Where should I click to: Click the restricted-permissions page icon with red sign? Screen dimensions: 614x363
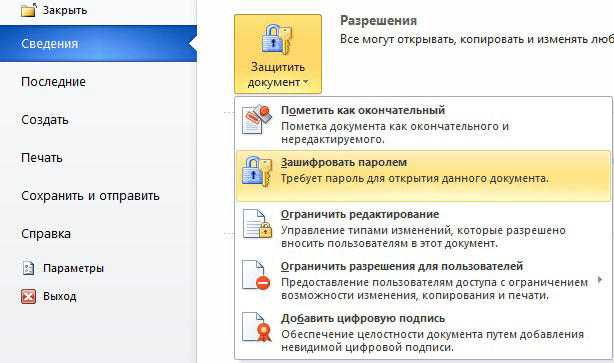257,275
